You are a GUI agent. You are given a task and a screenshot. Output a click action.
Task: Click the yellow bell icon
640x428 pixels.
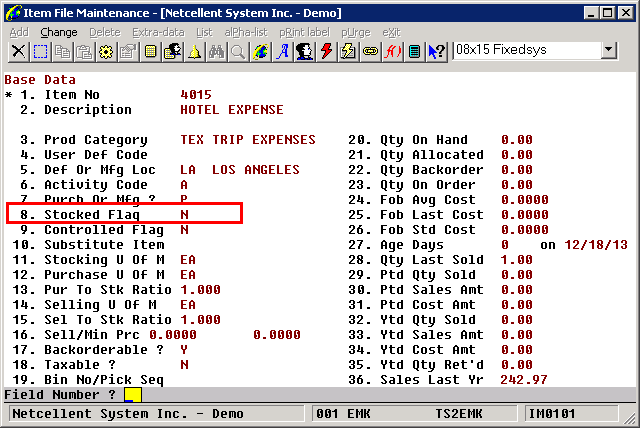tap(195, 52)
